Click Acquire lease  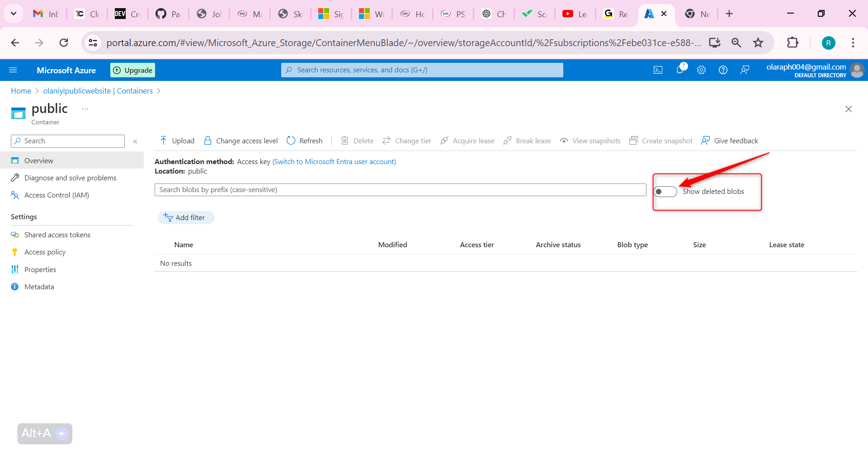pos(467,141)
